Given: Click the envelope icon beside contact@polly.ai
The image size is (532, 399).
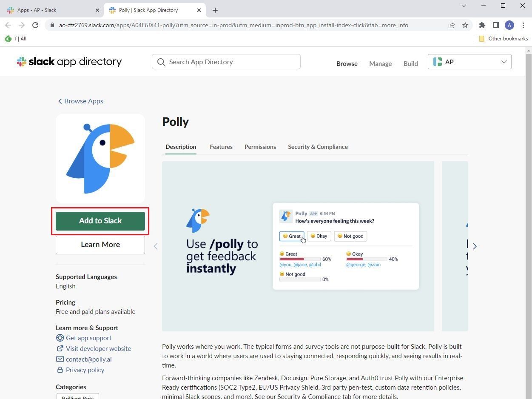Looking at the screenshot, I should (x=60, y=359).
